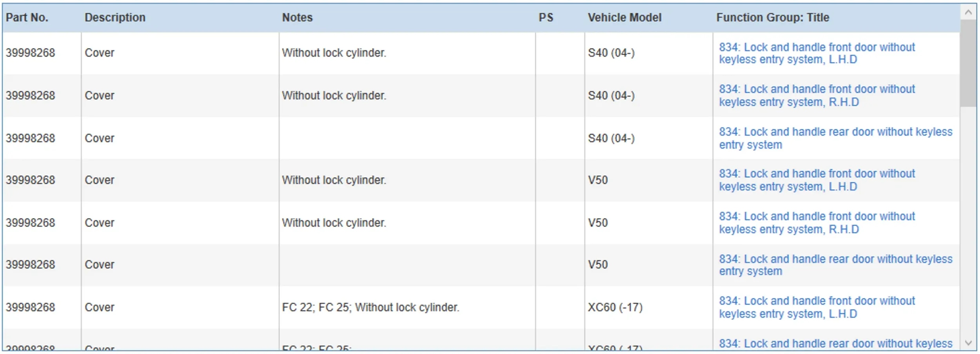Open S40 rear door keyless link

[x=835, y=138]
